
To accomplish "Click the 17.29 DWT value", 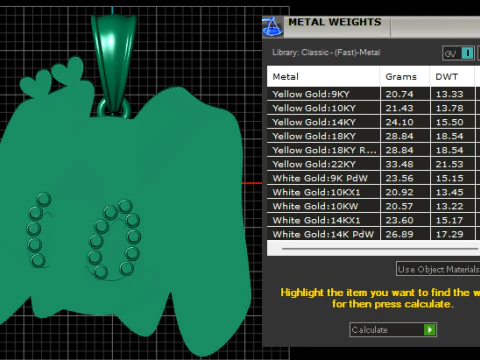I will pyautogui.click(x=450, y=234).
